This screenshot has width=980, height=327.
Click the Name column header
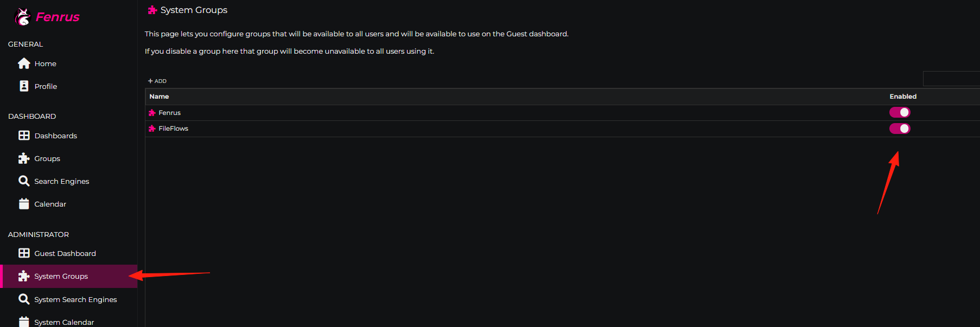[159, 97]
